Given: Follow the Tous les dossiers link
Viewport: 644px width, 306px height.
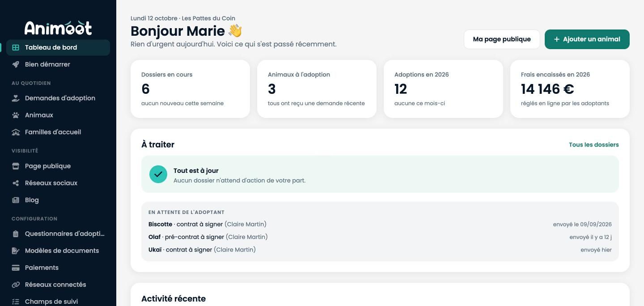Looking at the screenshot, I should (594, 145).
